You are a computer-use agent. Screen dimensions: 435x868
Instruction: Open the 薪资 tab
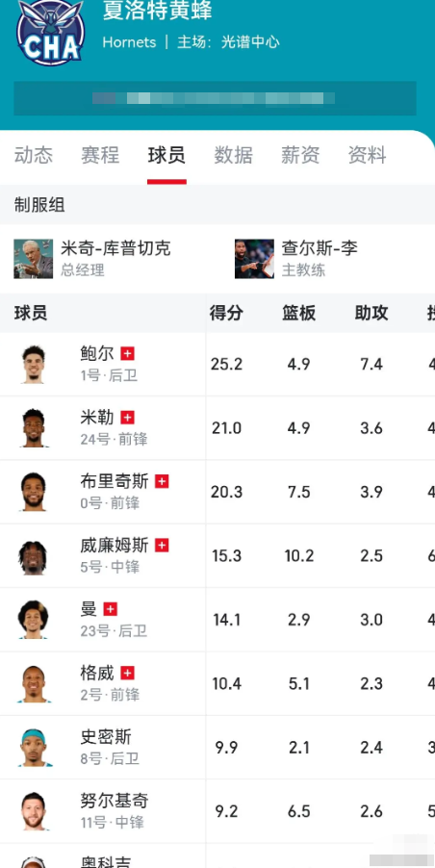[300, 155]
